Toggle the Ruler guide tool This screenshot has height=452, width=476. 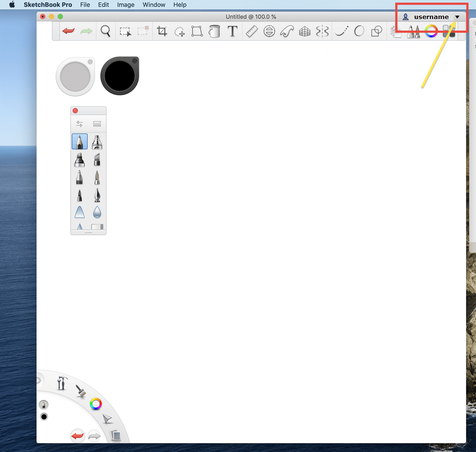(x=252, y=31)
